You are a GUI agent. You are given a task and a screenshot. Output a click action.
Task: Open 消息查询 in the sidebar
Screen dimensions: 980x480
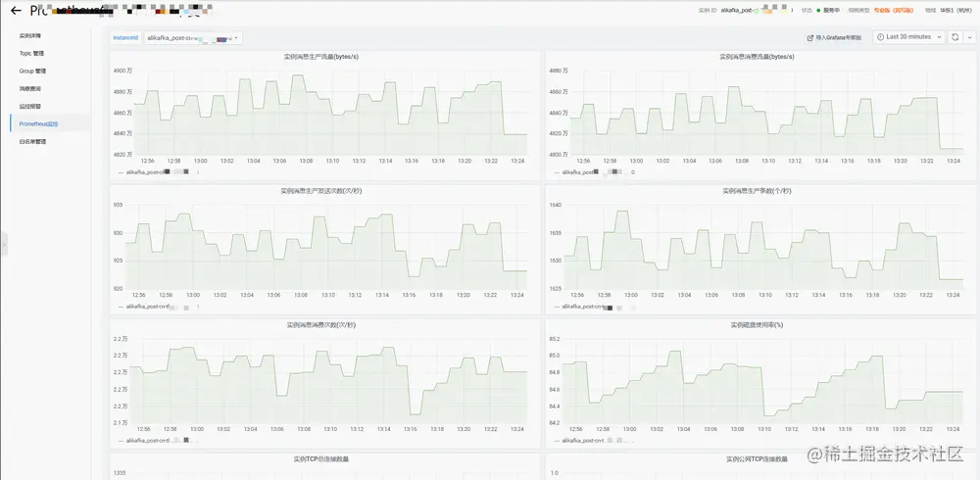click(x=30, y=89)
